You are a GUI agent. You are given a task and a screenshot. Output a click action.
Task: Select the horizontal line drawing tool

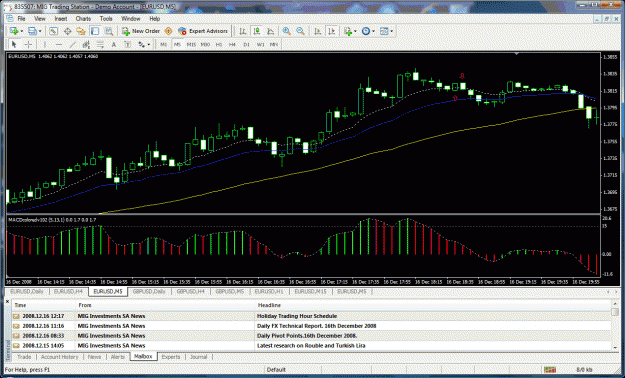point(59,45)
